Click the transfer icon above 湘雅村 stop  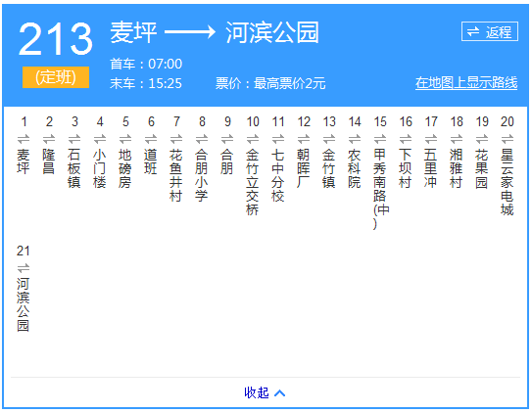[x=457, y=139]
